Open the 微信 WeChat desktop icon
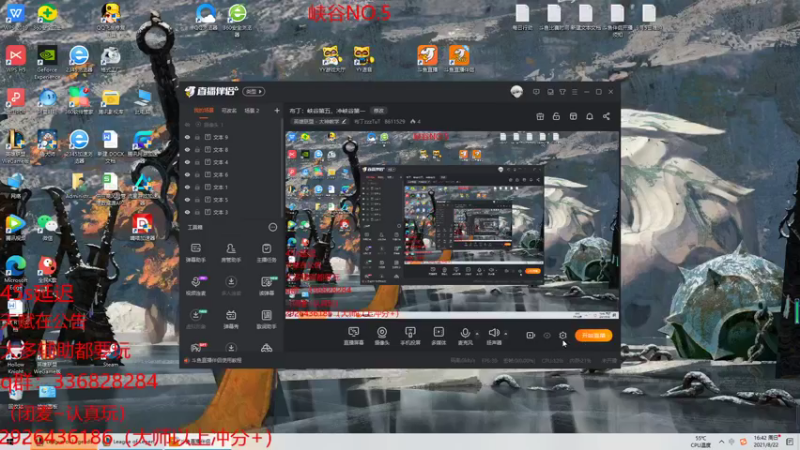800x450 pixels. pos(47,227)
